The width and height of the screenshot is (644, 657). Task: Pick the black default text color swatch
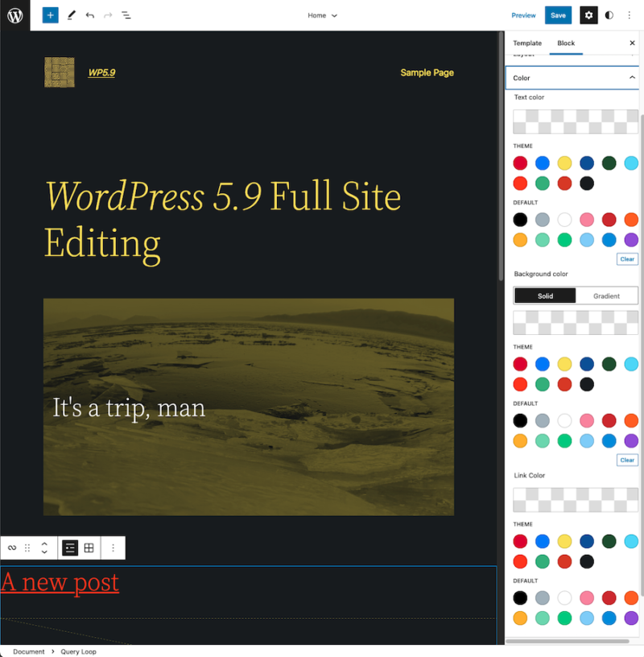(520, 219)
